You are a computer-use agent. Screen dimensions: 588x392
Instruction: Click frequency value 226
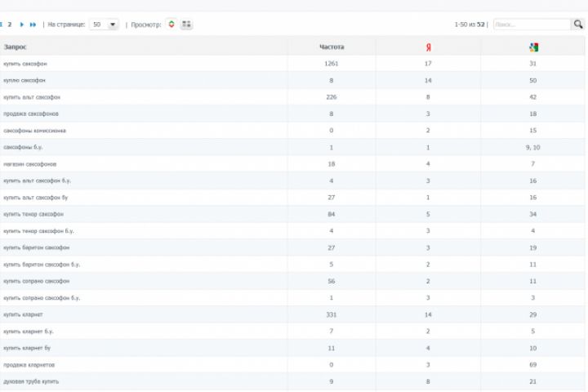332,97
